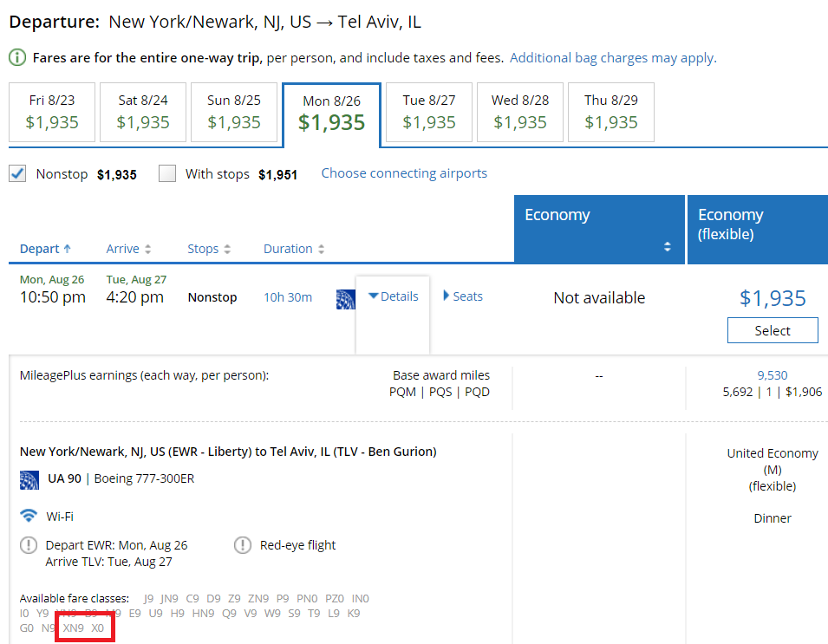Sort results by Arrive column
Viewport: 828px width, 644px height.
pyautogui.click(x=128, y=249)
